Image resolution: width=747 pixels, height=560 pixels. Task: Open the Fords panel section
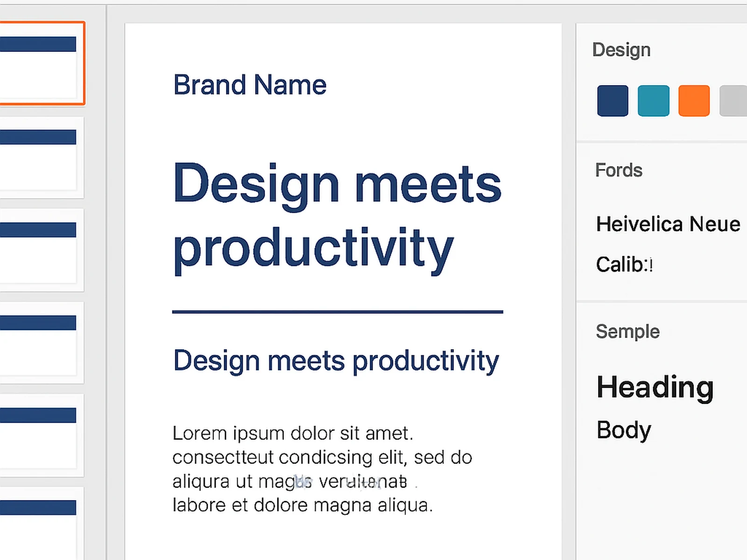(x=619, y=170)
